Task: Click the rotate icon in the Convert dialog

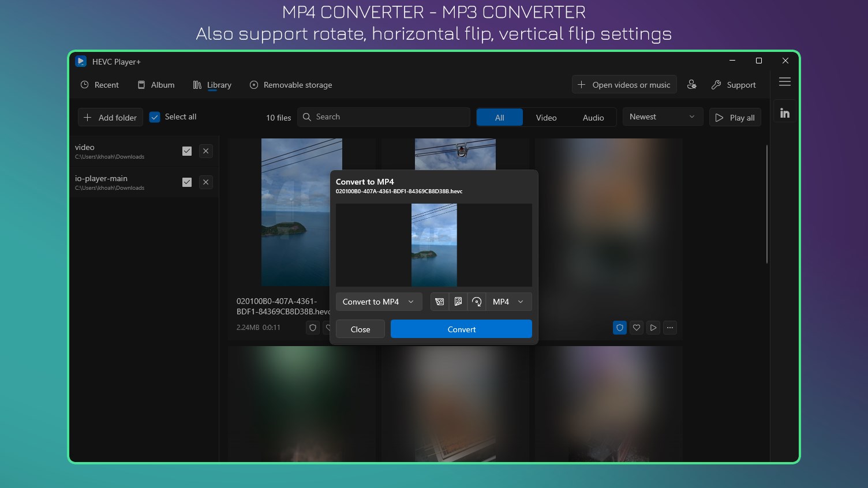Action: coord(477,302)
